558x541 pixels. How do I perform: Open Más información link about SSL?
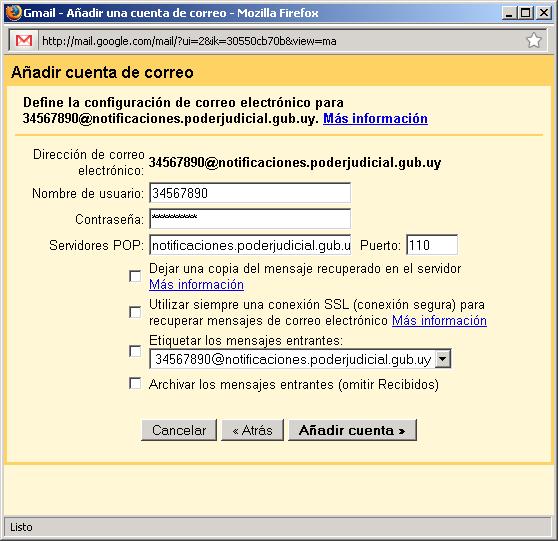click(x=439, y=321)
